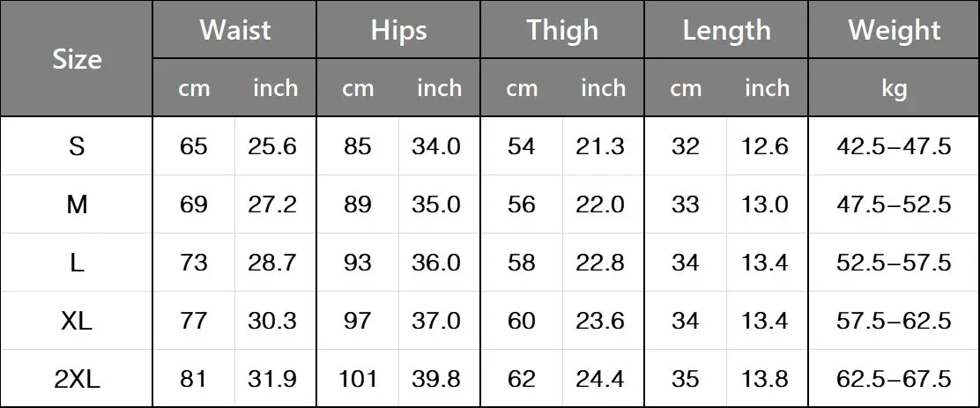980x408 pixels.
Task: Select the 62.5–67.5 weight cell
Action: pyautogui.click(x=894, y=379)
